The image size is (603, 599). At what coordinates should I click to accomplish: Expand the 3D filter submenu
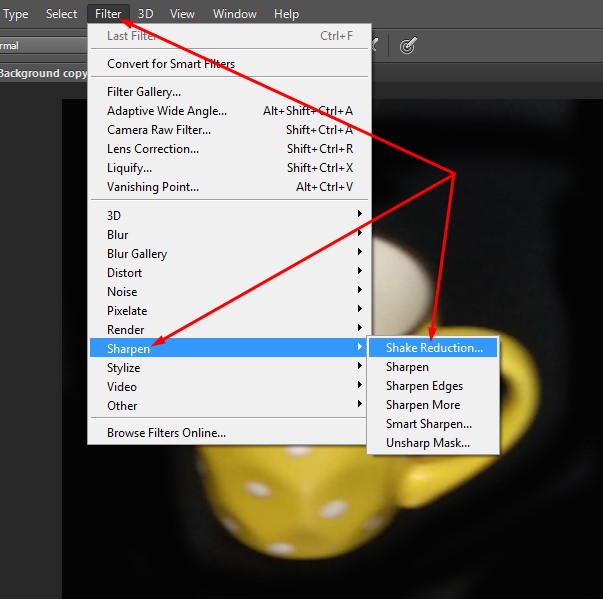coord(230,215)
